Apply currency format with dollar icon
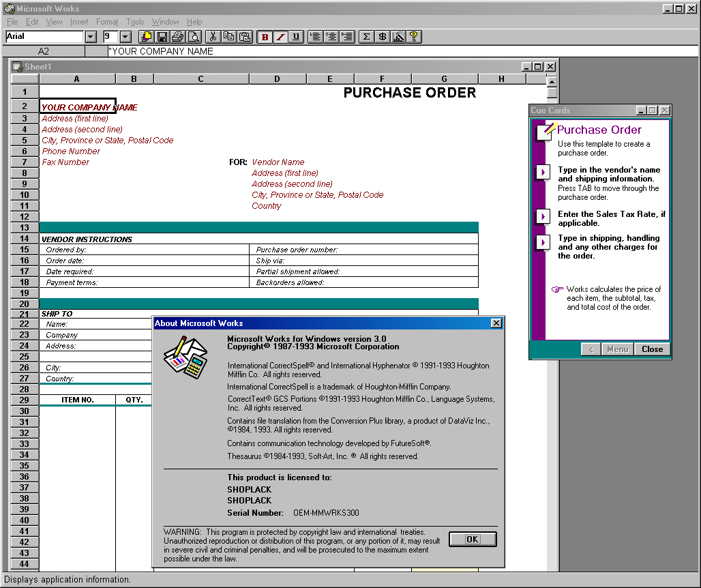This screenshot has width=701, height=588. (383, 37)
